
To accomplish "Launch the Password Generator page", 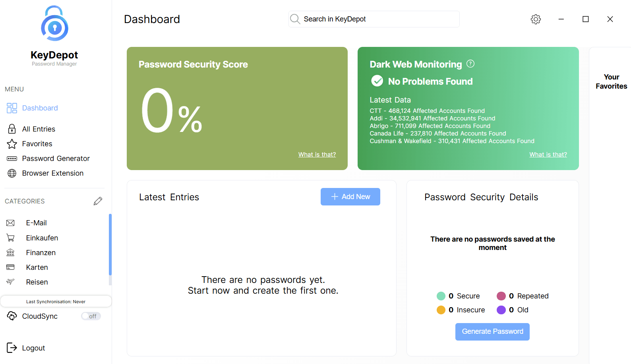I will click(x=48, y=159).
